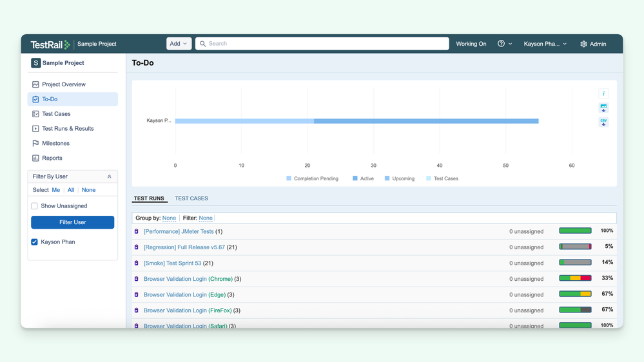Open Browser Validation Login (Edge) run
The image size is (644, 362).
[184, 295]
